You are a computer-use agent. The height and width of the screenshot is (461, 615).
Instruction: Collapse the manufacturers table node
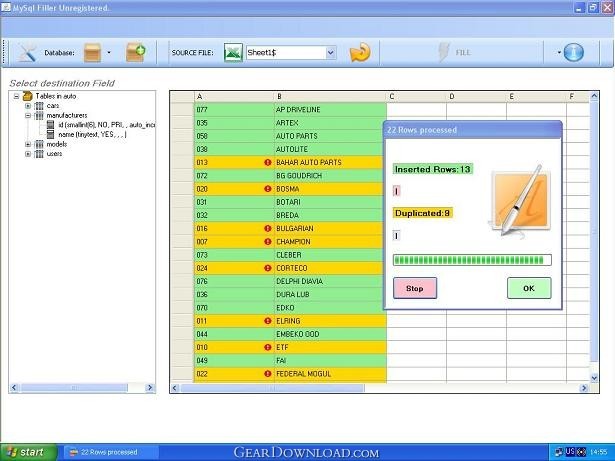pyautogui.click(x=28, y=116)
